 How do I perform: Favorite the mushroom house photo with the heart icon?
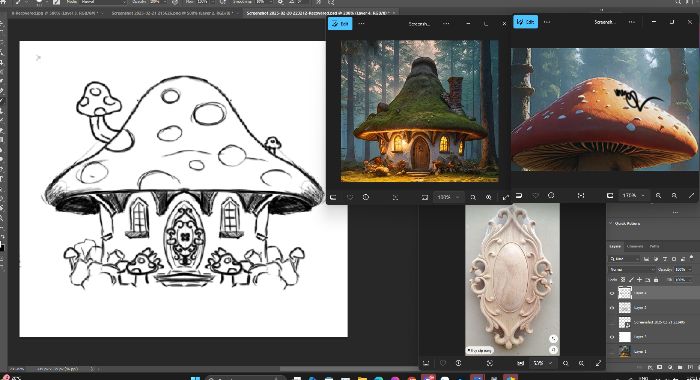pyautogui.click(x=350, y=197)
